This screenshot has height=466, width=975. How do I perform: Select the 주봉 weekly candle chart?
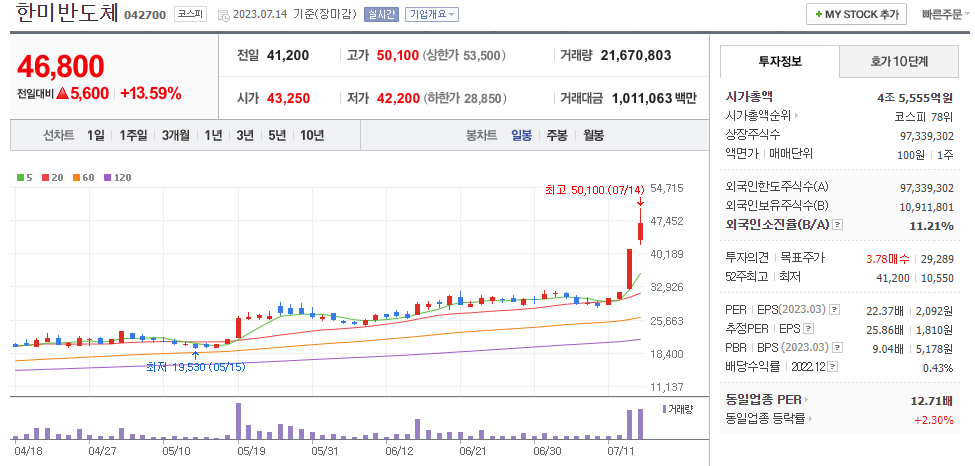557,135
